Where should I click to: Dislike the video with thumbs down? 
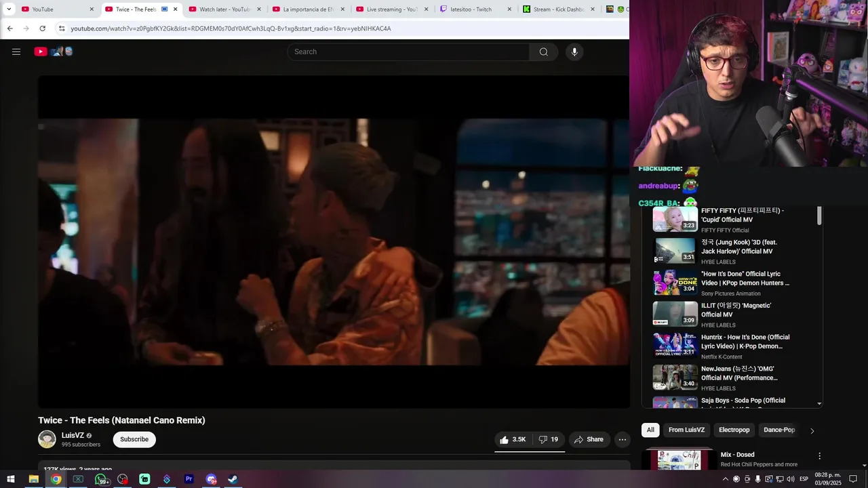[x=548, y=439]
